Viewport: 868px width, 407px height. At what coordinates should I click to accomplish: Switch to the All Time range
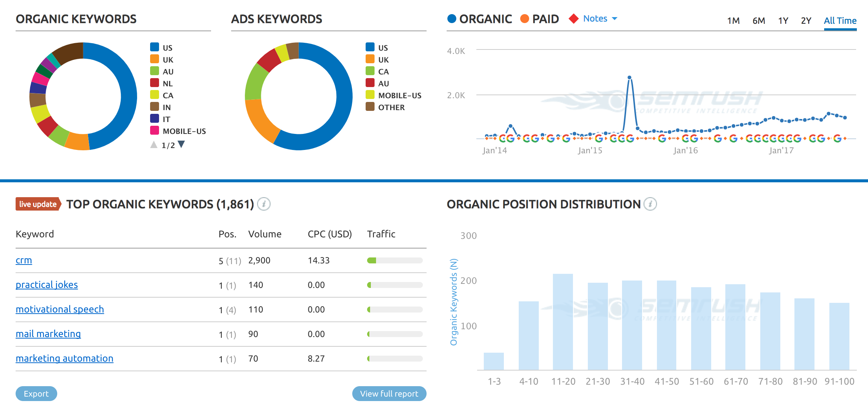click(840, 21)
